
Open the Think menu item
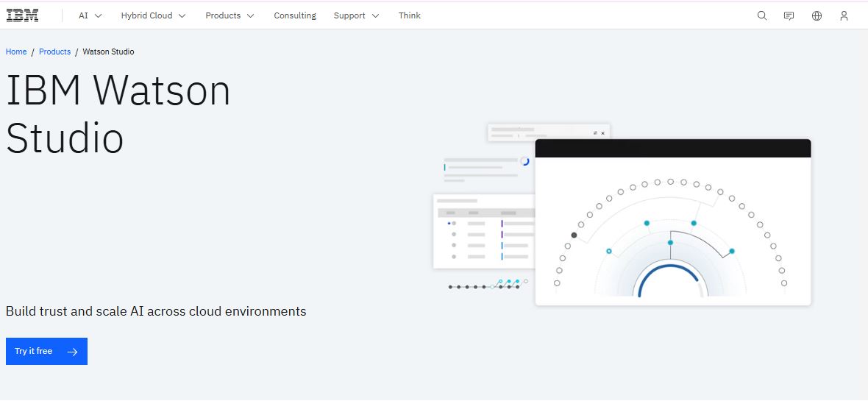[410, 15]
